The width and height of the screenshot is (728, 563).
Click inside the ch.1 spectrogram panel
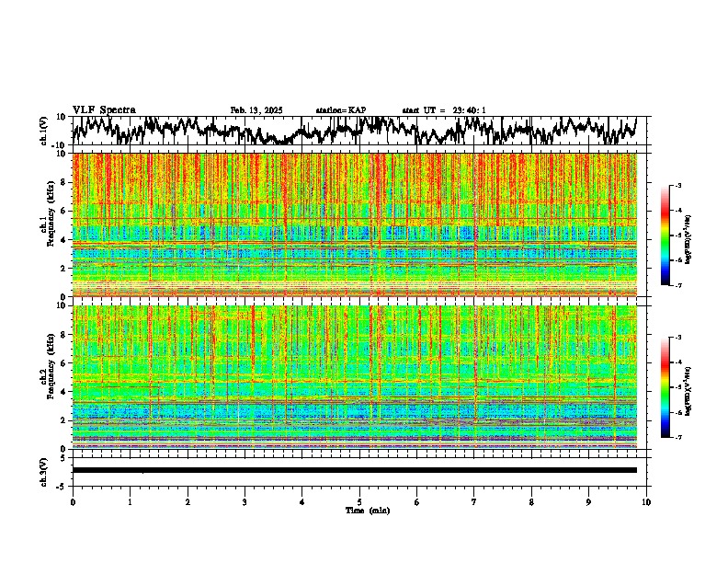(x=354, y=224)
